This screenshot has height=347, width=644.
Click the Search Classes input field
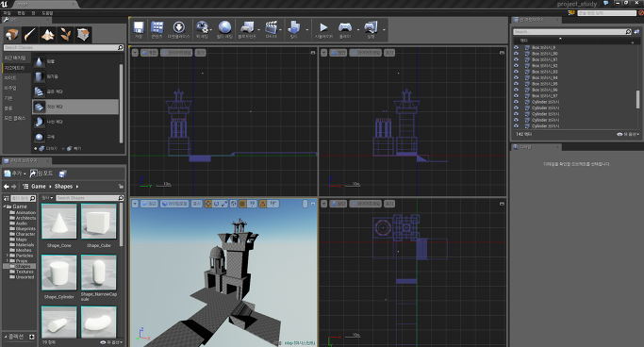pyautogui.click(x=63, y=48)
